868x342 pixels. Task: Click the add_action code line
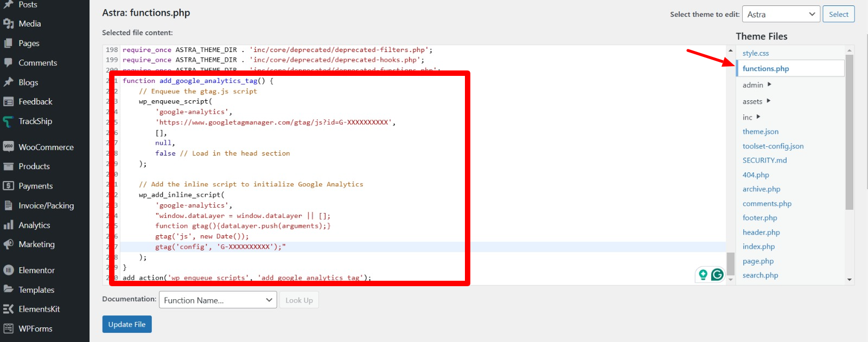247,278
